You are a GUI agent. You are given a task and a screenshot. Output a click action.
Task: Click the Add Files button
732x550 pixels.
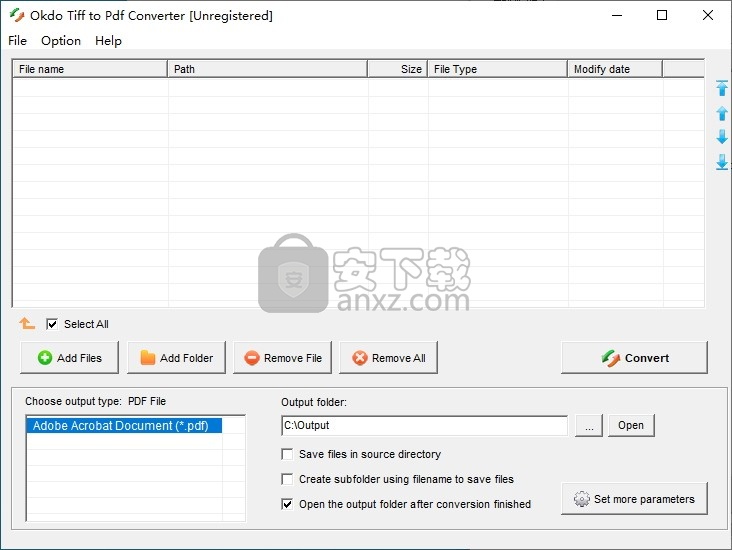pyautogui.click(x=70, y=358)
